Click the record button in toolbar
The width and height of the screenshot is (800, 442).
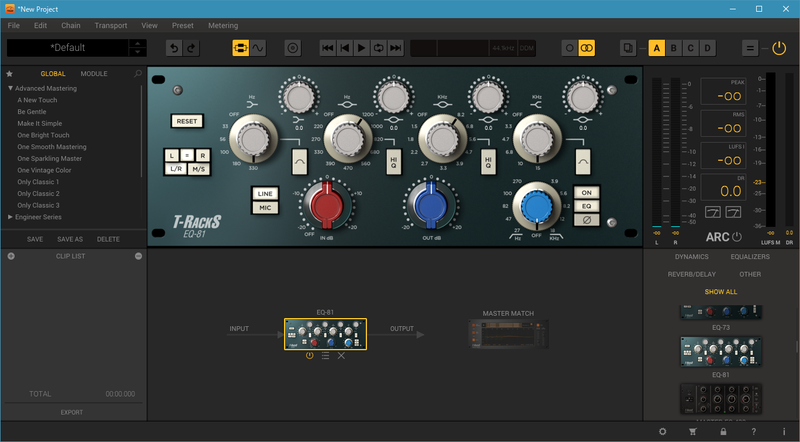coord(293,48)
